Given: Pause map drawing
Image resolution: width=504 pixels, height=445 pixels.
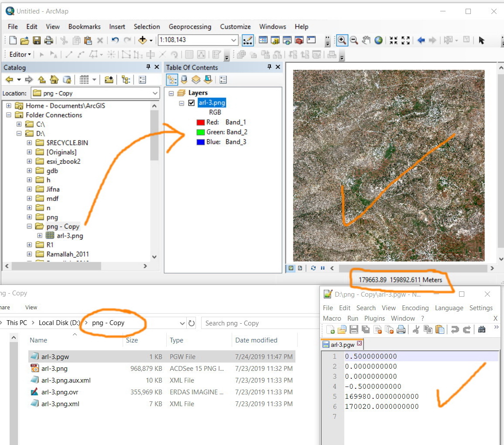Looking at the screenshot, I should (322, 268).
